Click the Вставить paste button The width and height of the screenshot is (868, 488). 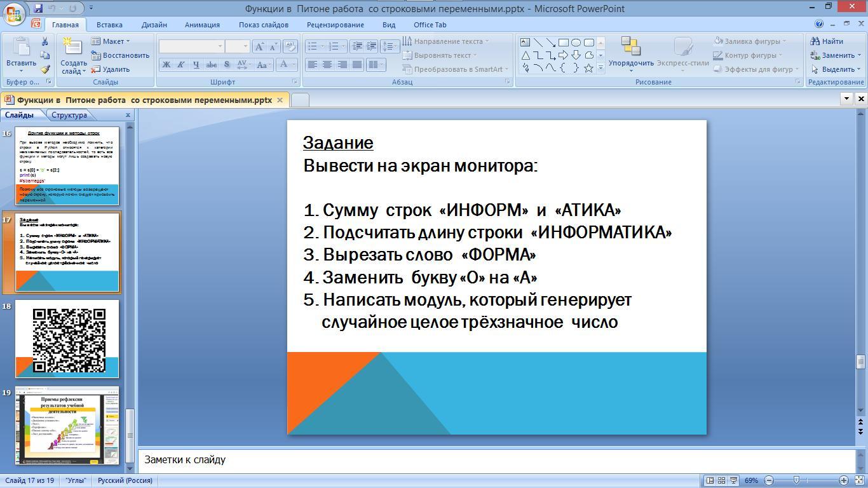21,56
